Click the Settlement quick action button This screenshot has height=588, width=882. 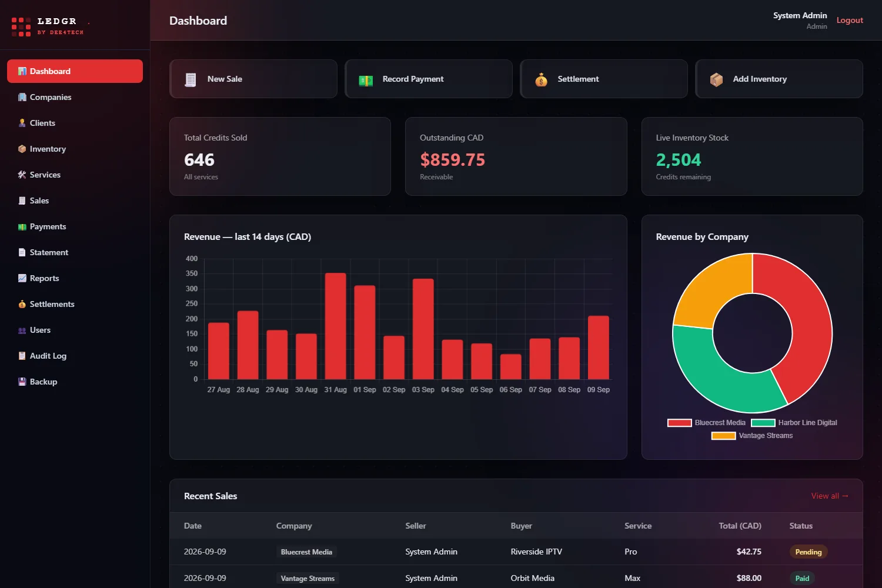pos(604,79)
